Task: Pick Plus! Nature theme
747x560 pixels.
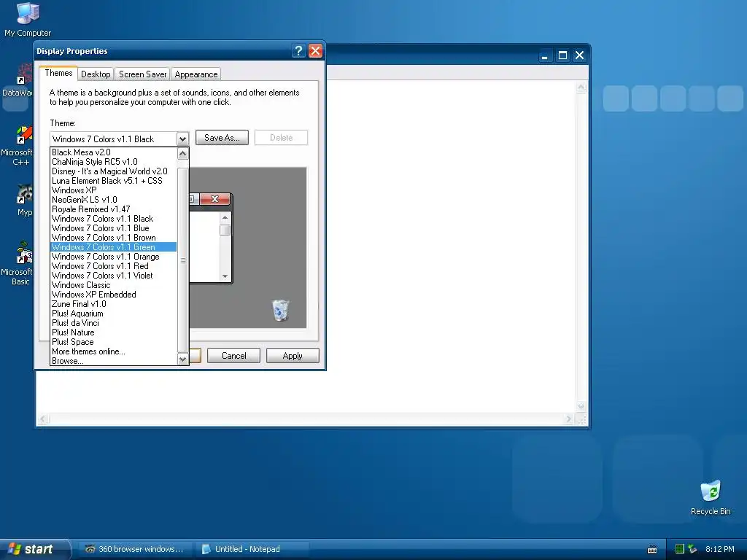Action: [113, 332]
